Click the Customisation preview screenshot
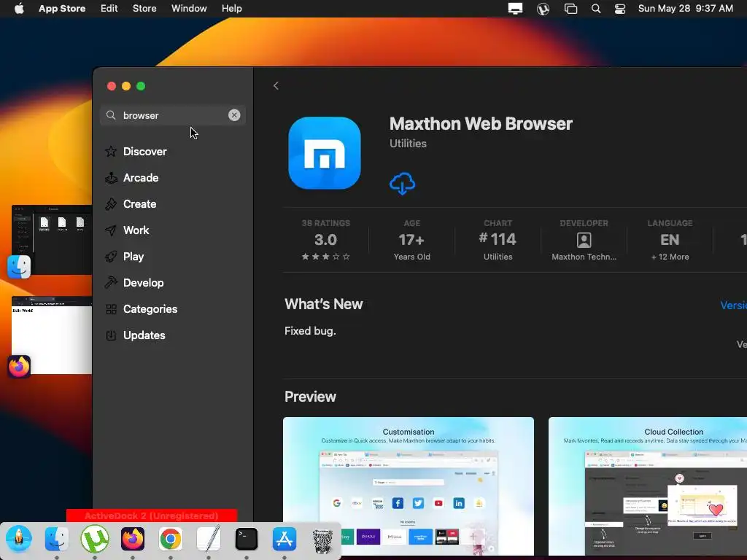Screen dimensions: 747x560 (409, 486)
